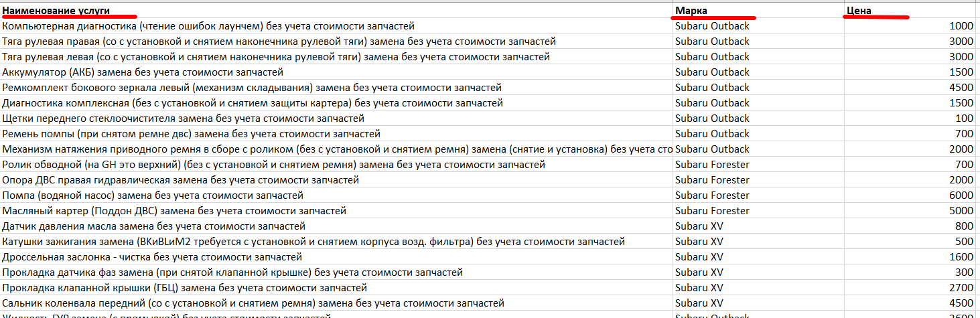Click Subaru XV cell for 'Датчик давления масла'
Screen dimensions: 980x318
click(699, 226)
